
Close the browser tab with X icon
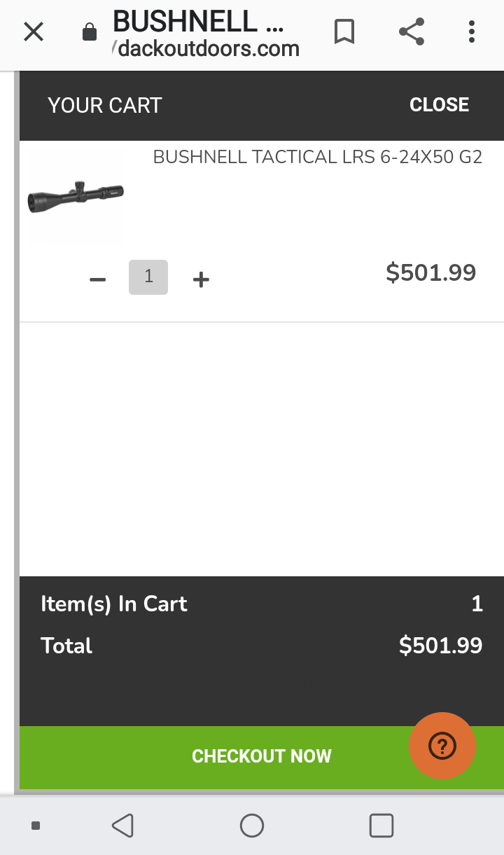tap(34, 32)
